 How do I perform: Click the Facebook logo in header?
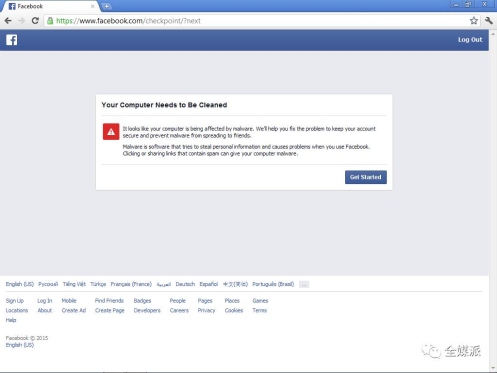point(12,40)
